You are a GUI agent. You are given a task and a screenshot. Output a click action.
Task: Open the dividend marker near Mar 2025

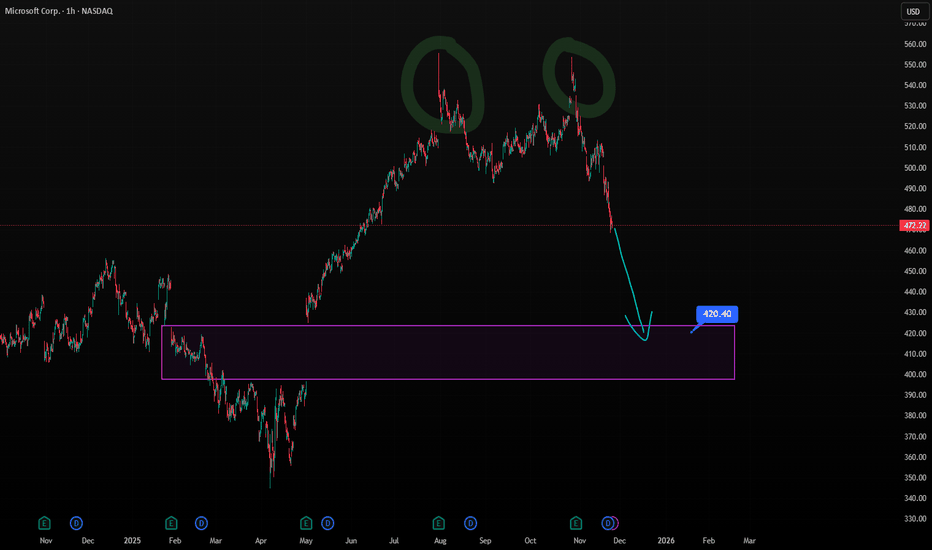click(201, 522)
